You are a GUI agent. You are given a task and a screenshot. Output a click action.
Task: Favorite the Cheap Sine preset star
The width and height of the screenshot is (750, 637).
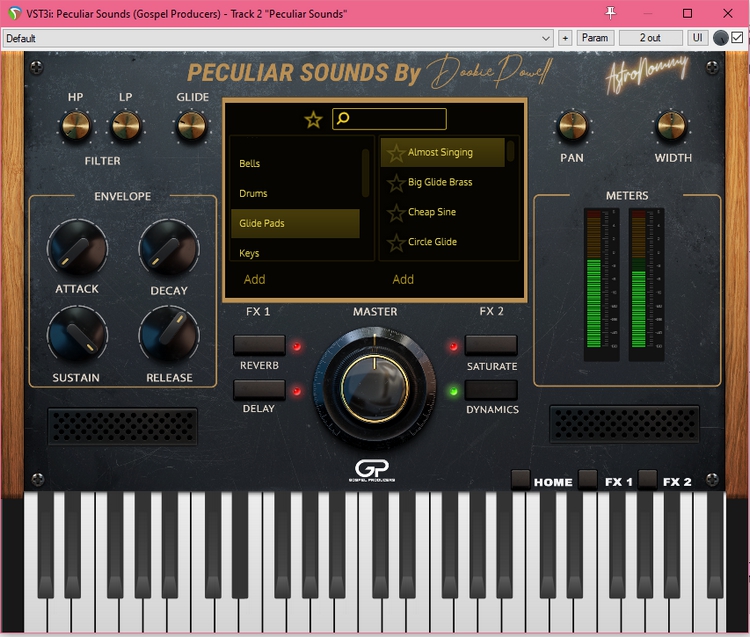pyautogui.click(x=396, y=213)
